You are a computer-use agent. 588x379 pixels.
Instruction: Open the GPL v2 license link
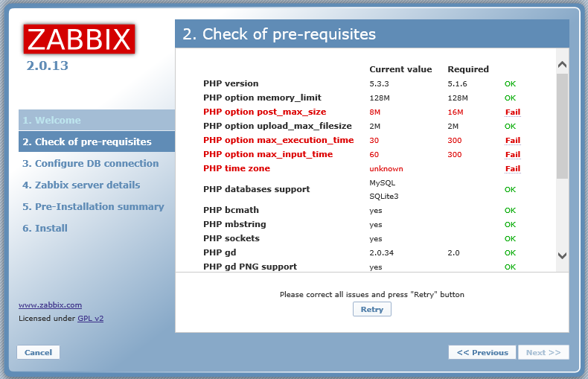point(90,318)
